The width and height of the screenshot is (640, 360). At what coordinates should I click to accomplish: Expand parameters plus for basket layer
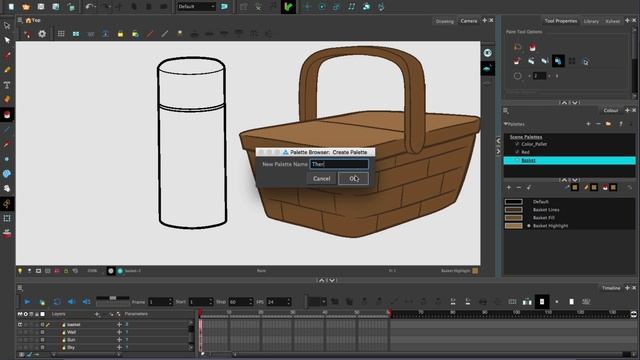(119, 324)
